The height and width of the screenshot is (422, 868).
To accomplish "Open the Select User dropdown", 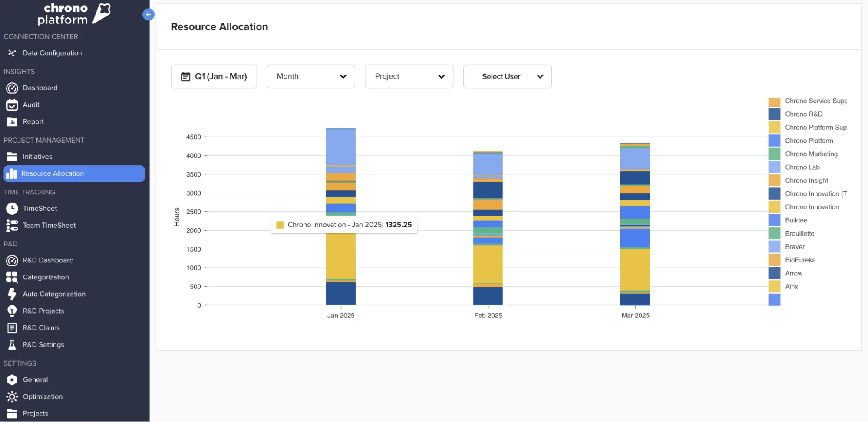I will click(507, 76).
